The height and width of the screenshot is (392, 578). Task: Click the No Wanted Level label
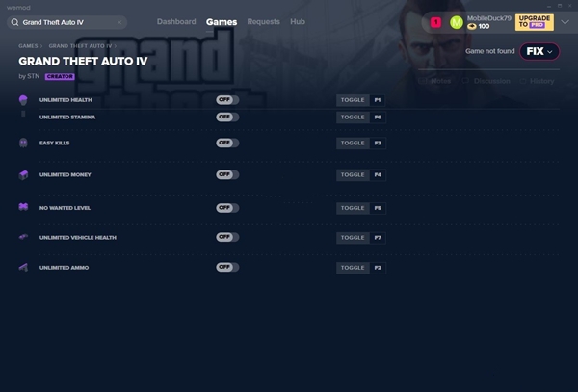point(65,208)
